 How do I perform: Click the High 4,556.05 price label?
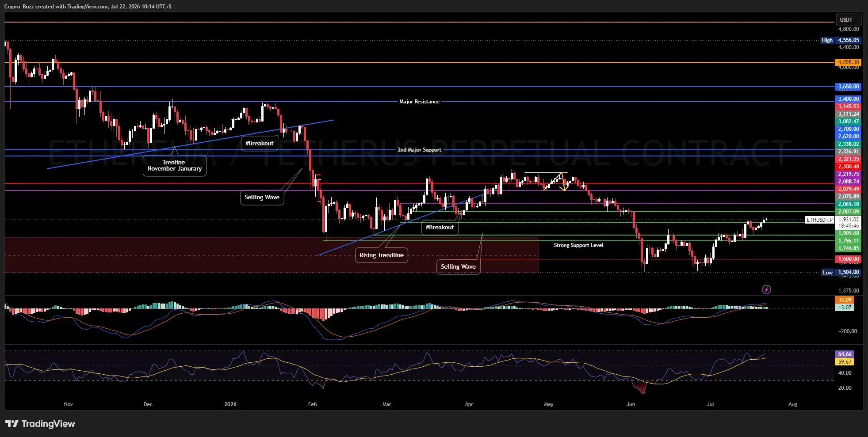click(841, 40)
